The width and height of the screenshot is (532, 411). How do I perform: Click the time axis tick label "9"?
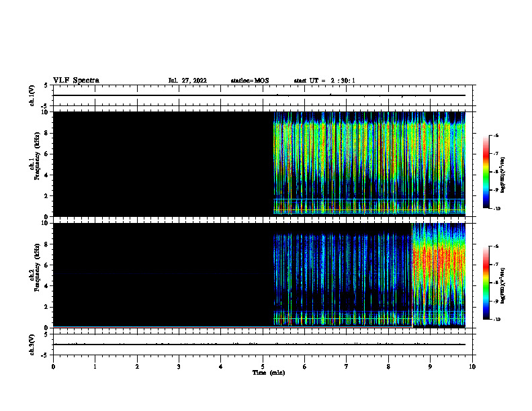tap(430, 366)
